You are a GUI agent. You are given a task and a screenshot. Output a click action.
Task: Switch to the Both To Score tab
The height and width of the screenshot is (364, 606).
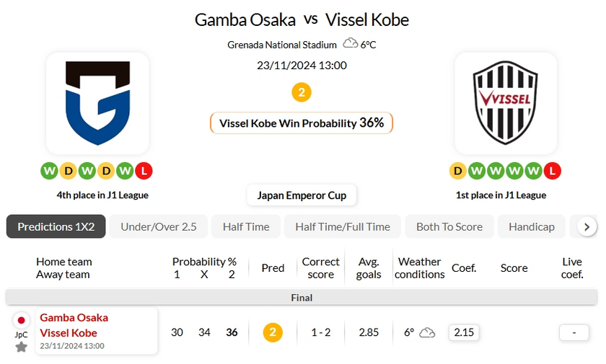[449, 226]
